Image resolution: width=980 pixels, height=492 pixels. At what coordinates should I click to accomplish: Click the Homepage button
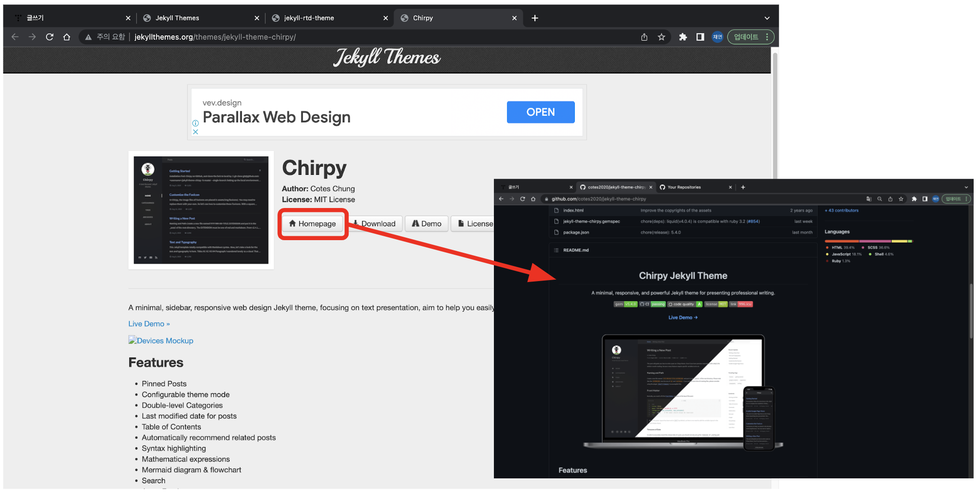(x=313, y=224)
